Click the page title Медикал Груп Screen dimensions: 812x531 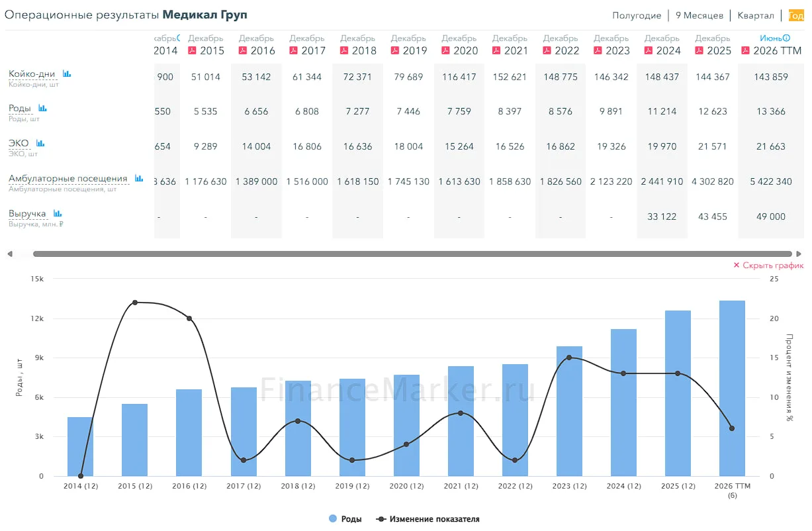click(x=204, y=15)
